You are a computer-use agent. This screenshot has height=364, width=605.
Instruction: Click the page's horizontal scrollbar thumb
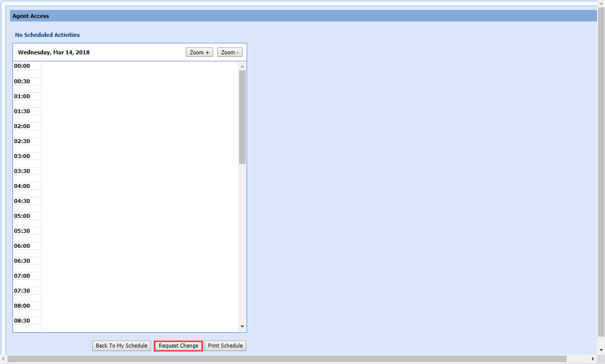[287, 359]
